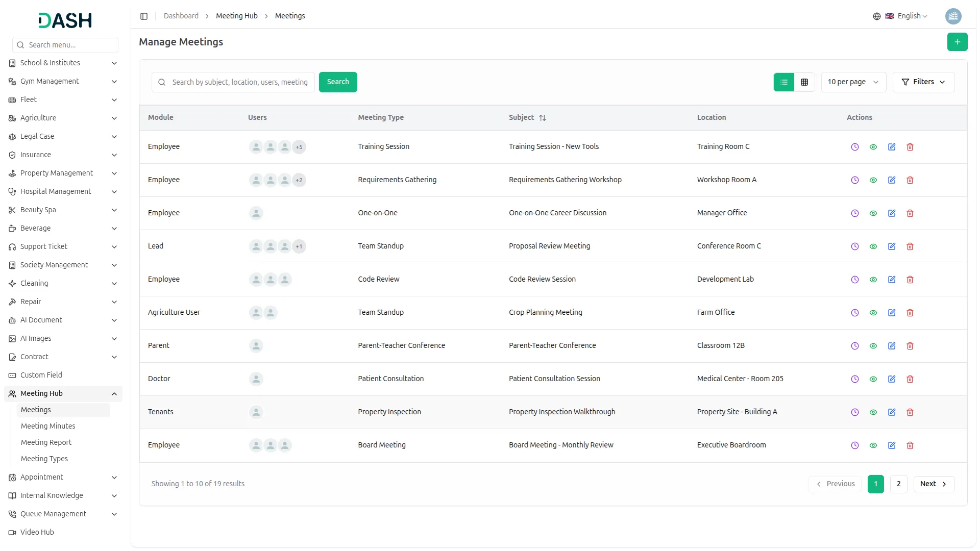
Task: View the Proposal Review Meeting details
Action: 873,246
